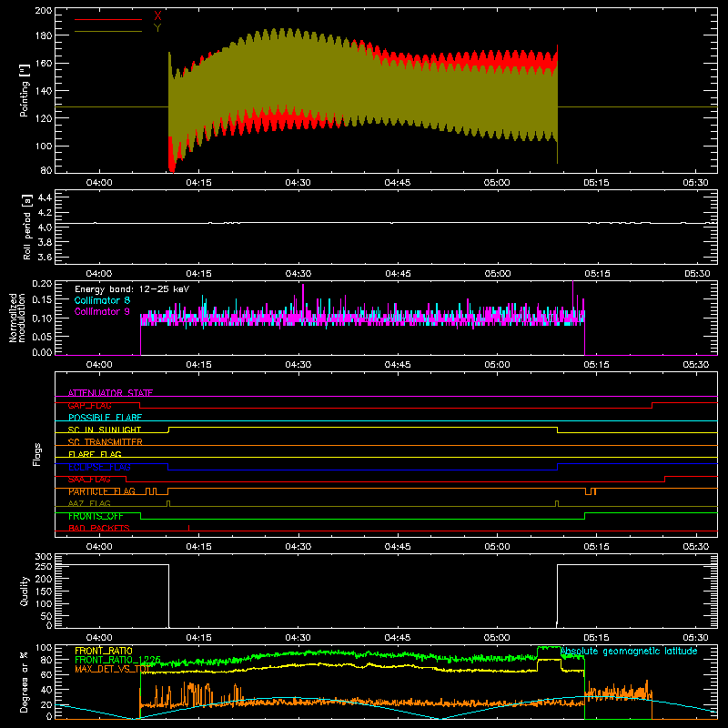This screenshot has height=728, width=728.
Task: Click the "ATTENUATOR_STATE" flag label
Action: [x=110, y=393]
